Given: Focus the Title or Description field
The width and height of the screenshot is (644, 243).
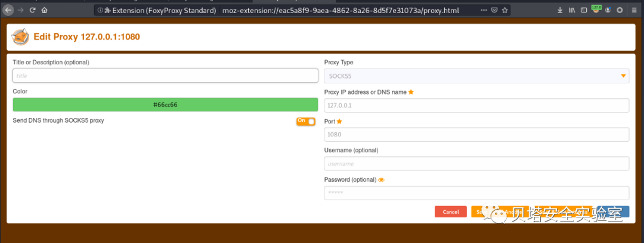Looking at the screenshot, I should (x=166, y=76).
